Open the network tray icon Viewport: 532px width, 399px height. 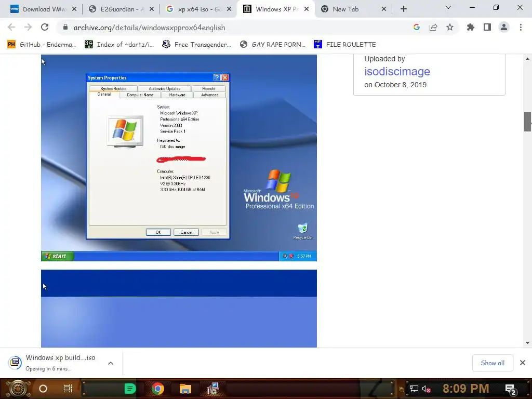414,389
